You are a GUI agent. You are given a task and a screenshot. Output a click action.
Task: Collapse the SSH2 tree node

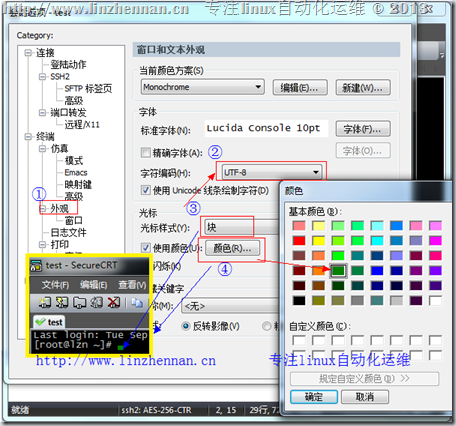[42, 77]
